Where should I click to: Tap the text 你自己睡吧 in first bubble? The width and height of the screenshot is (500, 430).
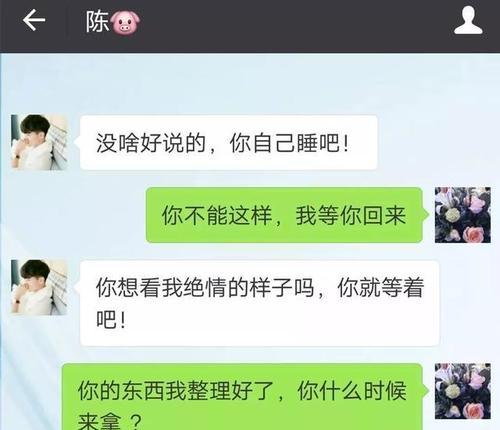(289, 143)
